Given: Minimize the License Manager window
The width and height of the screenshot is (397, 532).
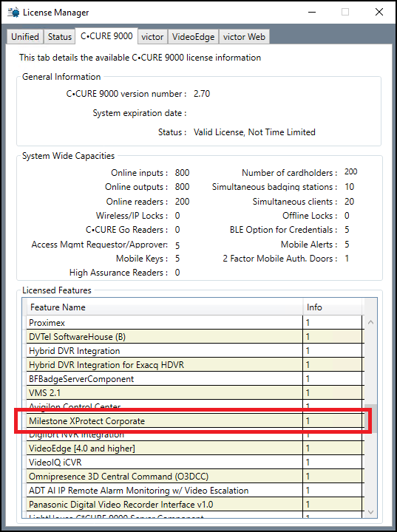Looking at the screenshot, I should tap(312, 13).
